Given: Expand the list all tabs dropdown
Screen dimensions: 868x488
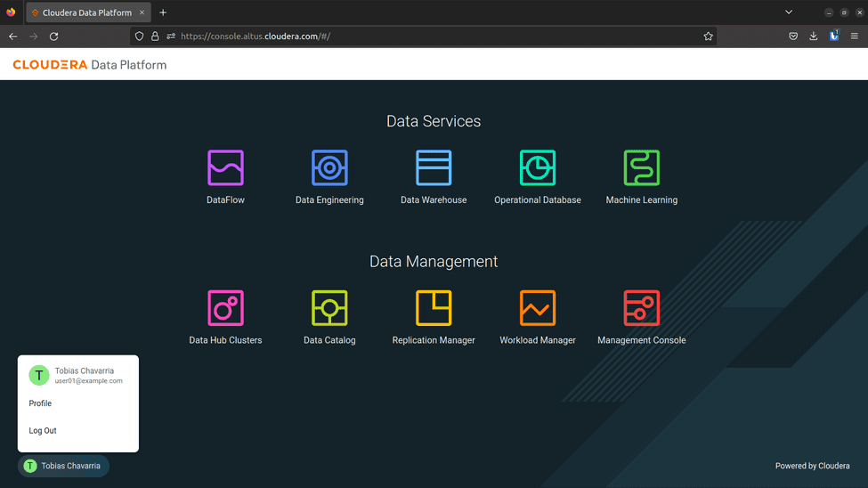Looking at the screenshot, I should click(789, 12).
